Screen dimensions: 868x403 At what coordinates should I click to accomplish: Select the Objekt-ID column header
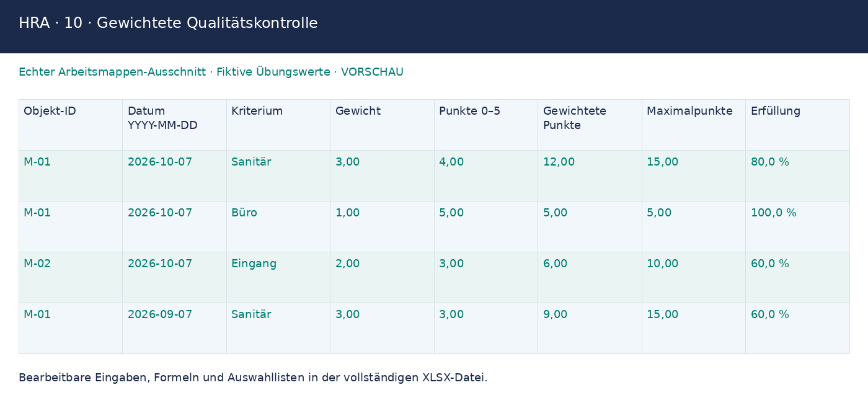[71, 125]
